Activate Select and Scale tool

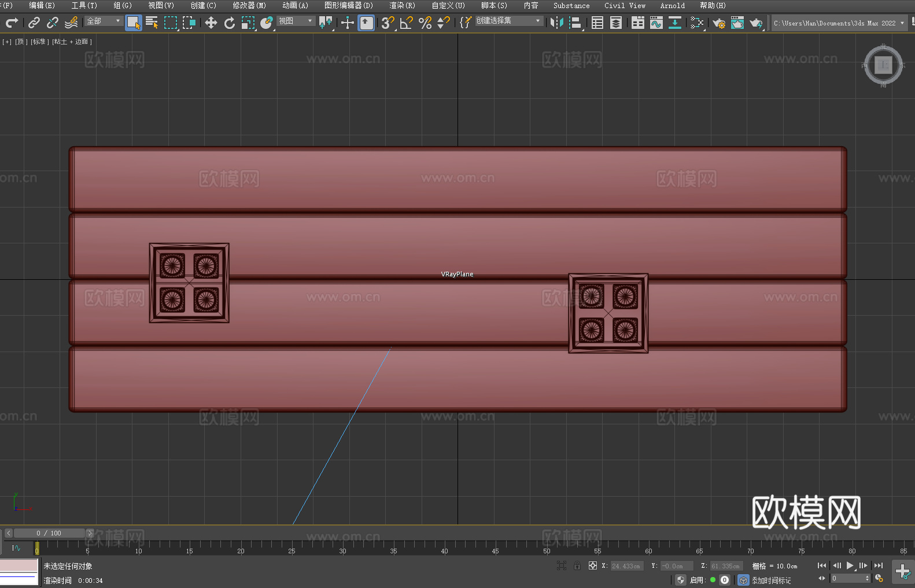click(x=248, y=23)
